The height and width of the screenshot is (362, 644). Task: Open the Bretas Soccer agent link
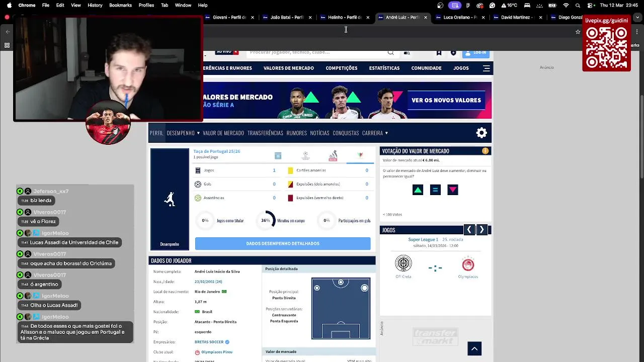[209, 342]
